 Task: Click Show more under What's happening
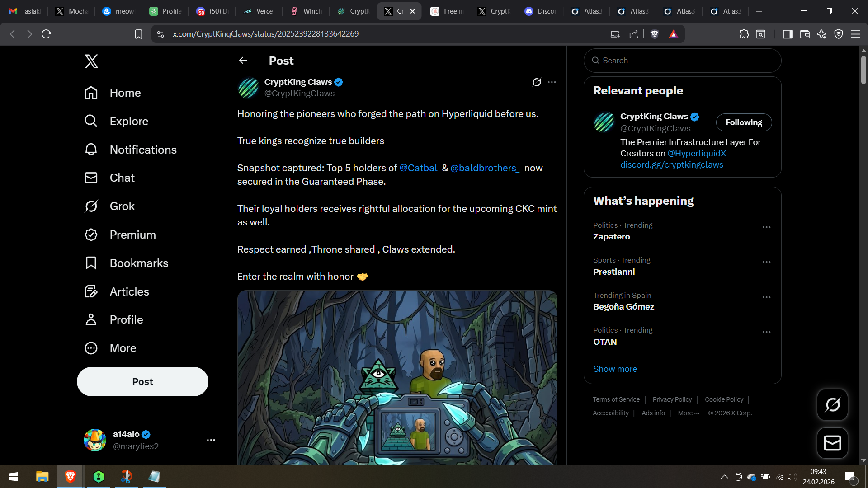pyautogui.click(x=615, y=369)
